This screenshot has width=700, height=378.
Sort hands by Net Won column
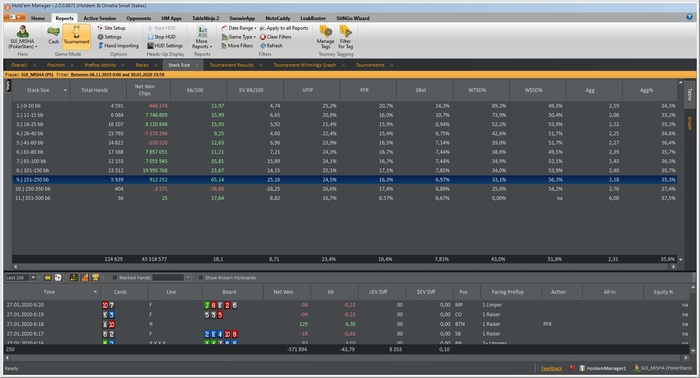[283, 292]
